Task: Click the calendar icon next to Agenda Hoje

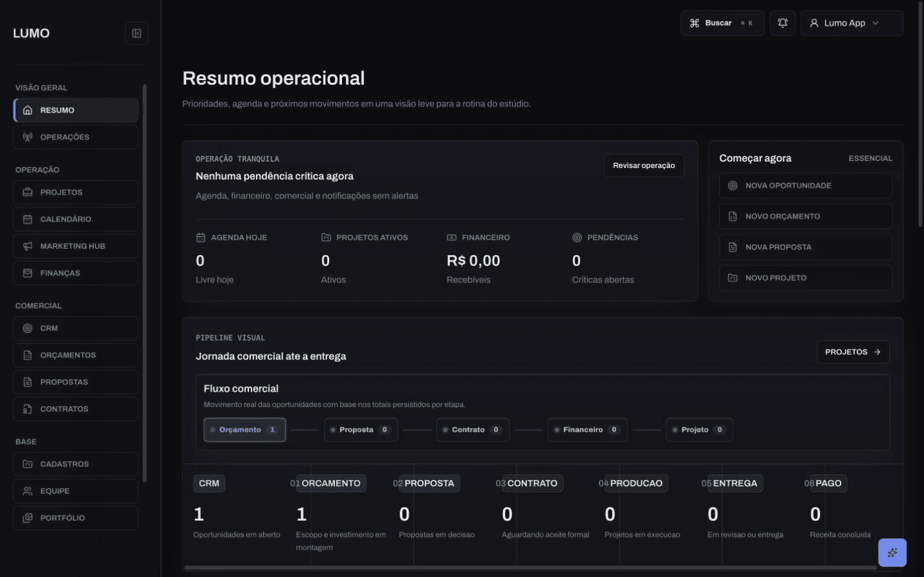Action: [200, 238]
